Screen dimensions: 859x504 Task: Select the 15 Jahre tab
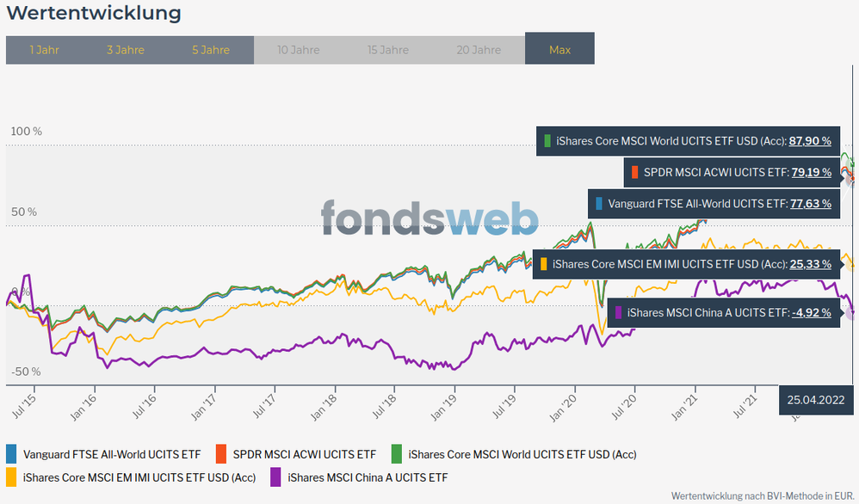click(388, 50)
